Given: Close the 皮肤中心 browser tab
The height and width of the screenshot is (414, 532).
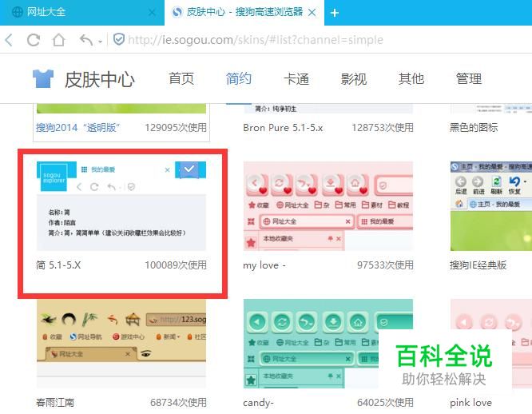Looking at the screenshot, I should (x=312, y=13).
